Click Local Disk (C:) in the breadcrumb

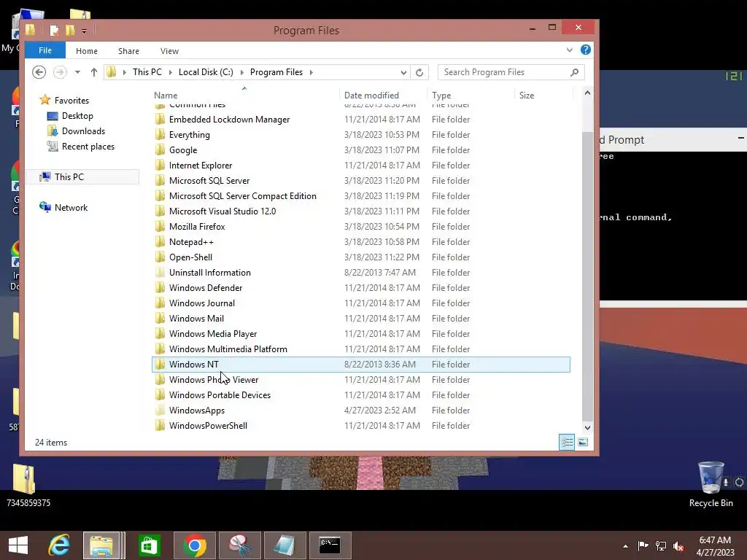(206, 72)
